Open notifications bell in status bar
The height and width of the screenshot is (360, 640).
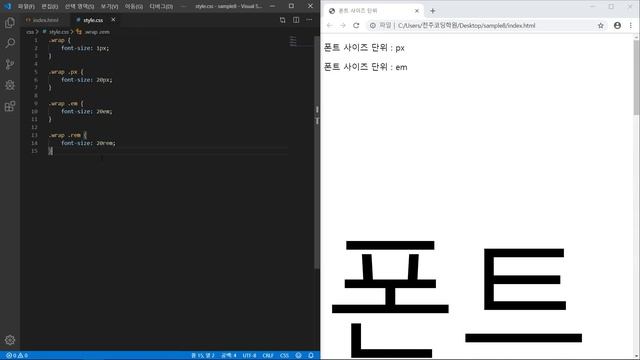point(311,356)
